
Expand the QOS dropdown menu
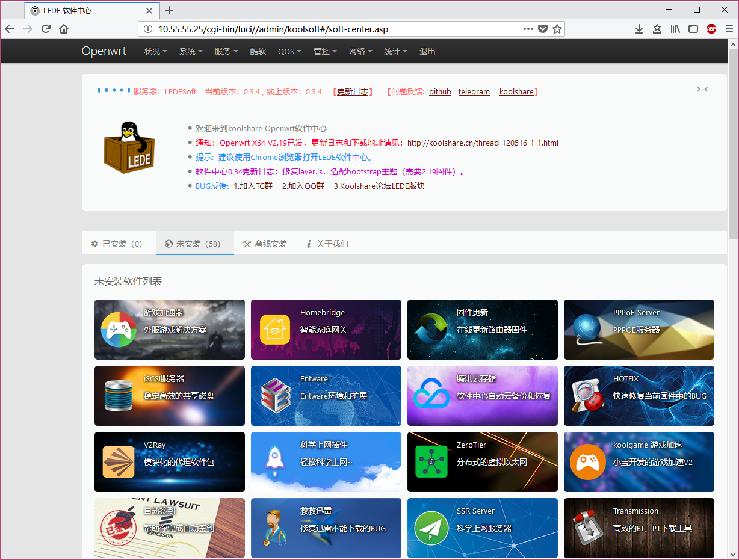tap(290, 51)
